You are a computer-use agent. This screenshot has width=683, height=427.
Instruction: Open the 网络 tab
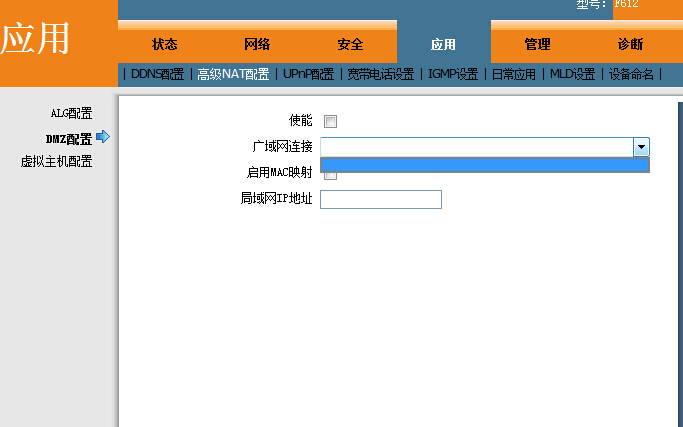click(x=257, y=44)
